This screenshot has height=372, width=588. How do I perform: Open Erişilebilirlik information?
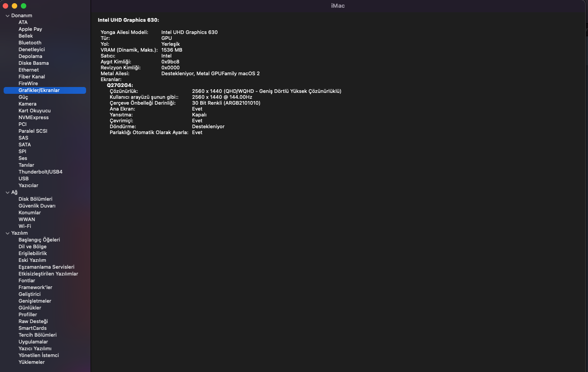pos(33,253)
